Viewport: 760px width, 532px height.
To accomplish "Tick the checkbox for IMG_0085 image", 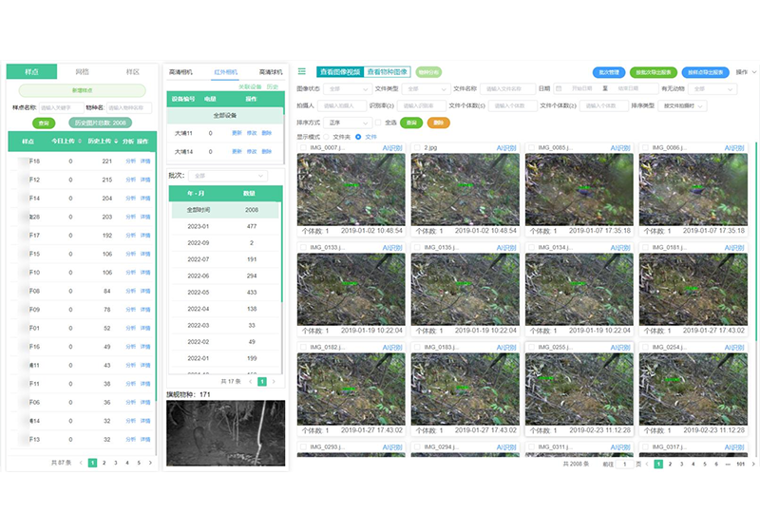I will pyautogui.click(x=530, y=148).
